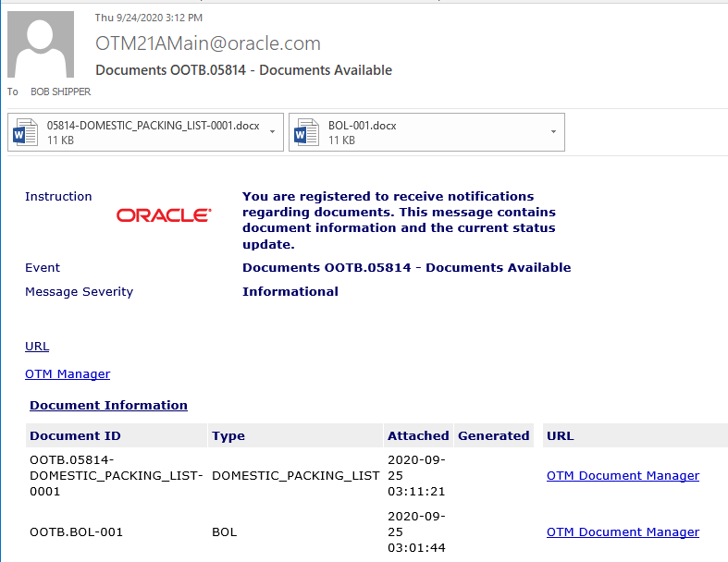The image size is (728, 562).
Task: Open OTM Document Manager link for BOL row
Action: (623, 531)
